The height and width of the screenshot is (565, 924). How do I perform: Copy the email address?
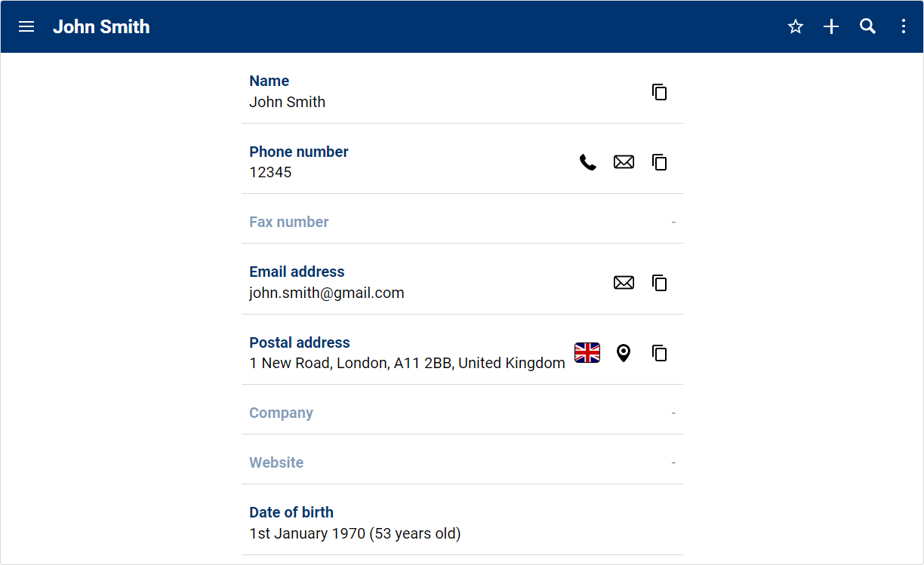click(x=660, y=283)
